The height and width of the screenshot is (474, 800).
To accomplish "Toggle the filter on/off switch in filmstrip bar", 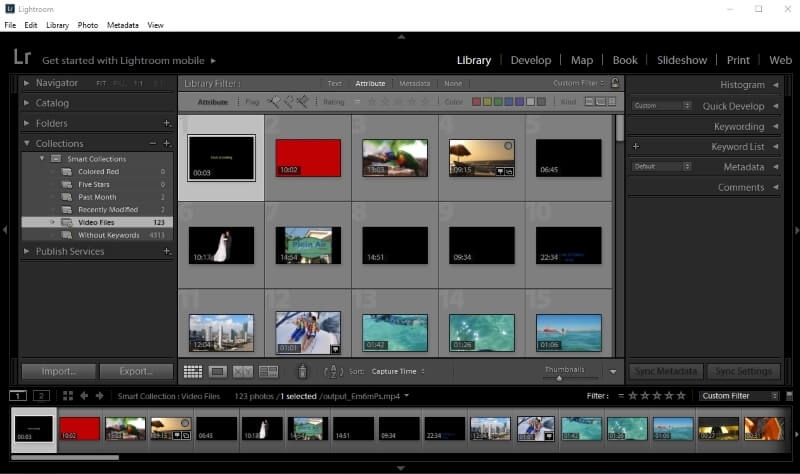I will coord(789,395).
